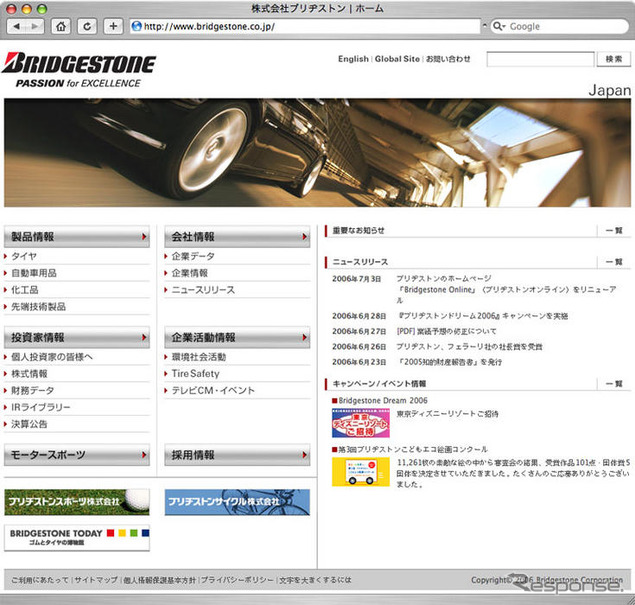635x605 pixels.
Task: Open the IRライブラリー link
Action: (x=40, y=407)
